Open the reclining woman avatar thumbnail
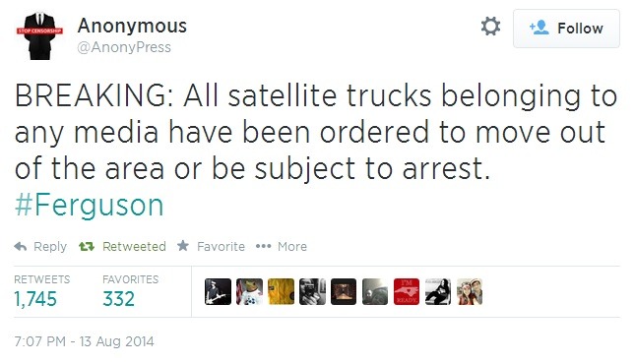The height and width of the screenshot is (364, 635). click(438, 291)
